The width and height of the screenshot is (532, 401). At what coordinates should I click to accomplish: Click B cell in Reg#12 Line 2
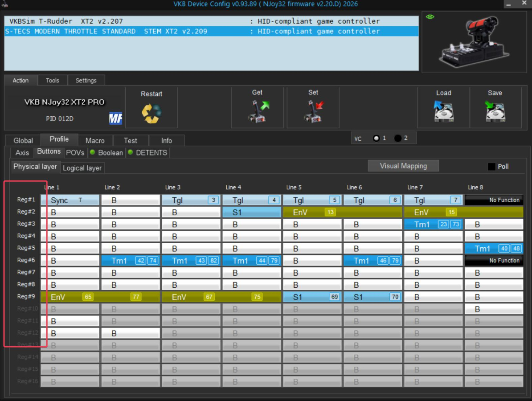tap(131, 333)
